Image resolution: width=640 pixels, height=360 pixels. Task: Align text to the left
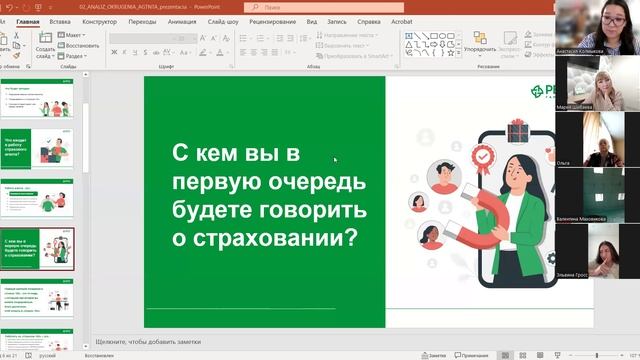pos(243,53)
